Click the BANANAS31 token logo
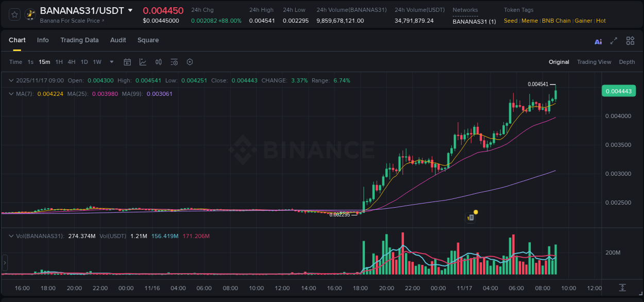 [30, 13]
